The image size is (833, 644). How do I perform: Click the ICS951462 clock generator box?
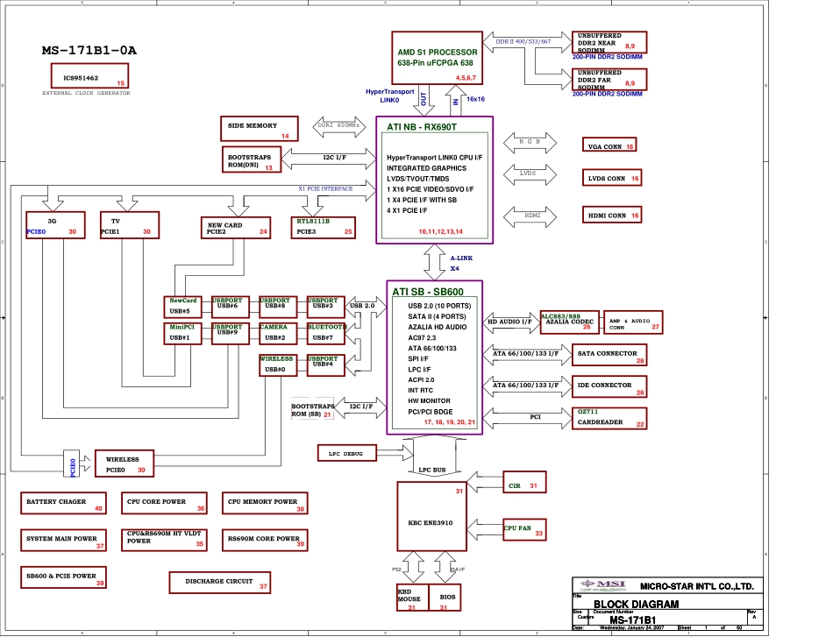tap(87, 80)
